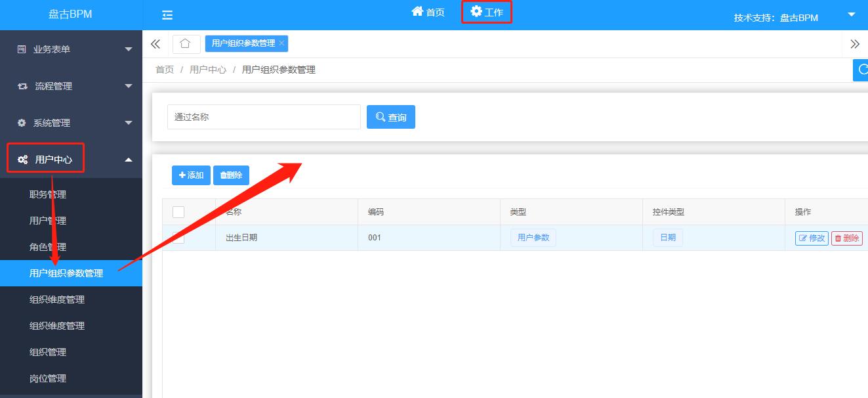The height and width of the screenshot is (398, 868).
Task: Toggle the sidebar collapse menu icon
Action: pos(167,15)
